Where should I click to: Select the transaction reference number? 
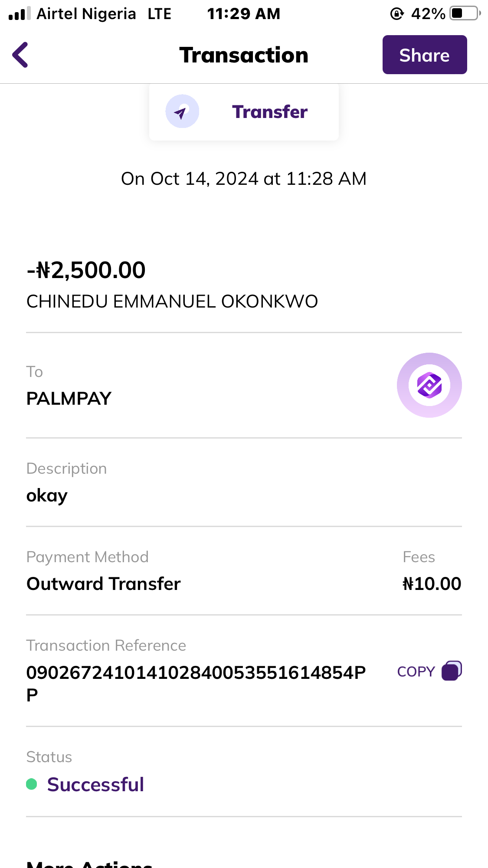tap(196, 673)
